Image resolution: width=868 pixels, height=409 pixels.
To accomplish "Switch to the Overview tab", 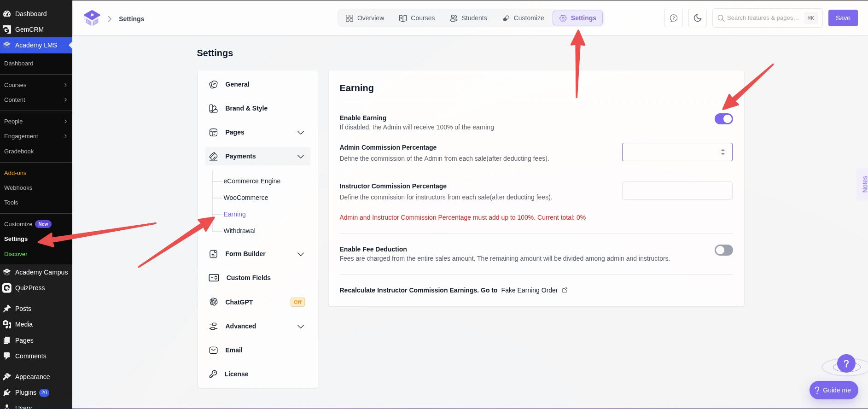I will coord(365,18).
